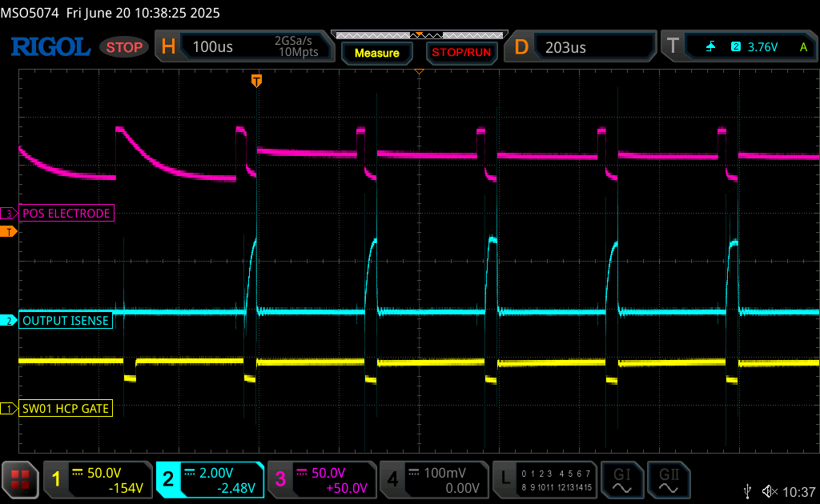Click the channel 3 DC coupling icon
Viewport: 820px width, 504px height.
[x=302, y=472]
